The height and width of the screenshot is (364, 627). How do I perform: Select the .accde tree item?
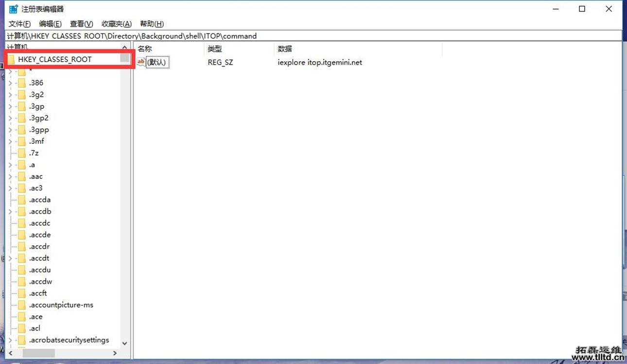tap(39, 235)
